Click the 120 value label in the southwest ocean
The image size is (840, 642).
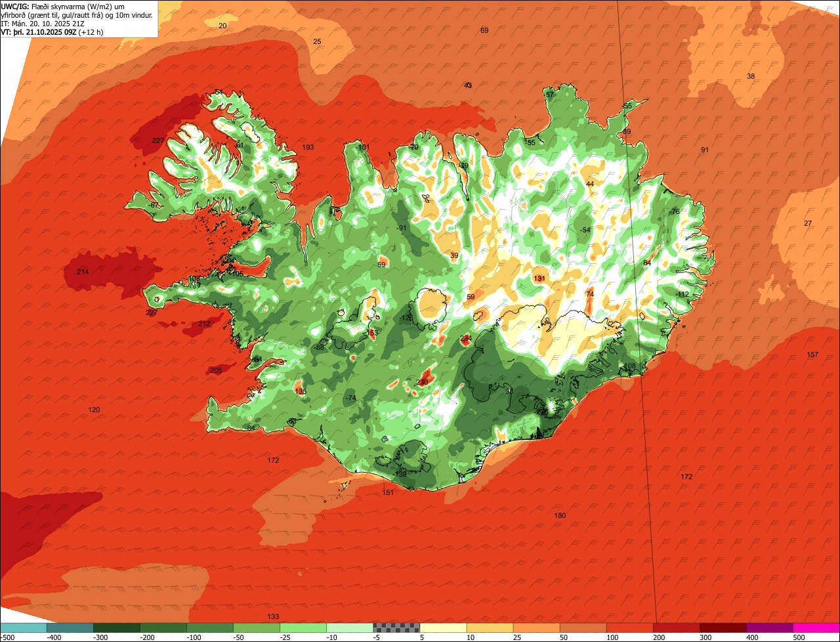click(94, 410)
